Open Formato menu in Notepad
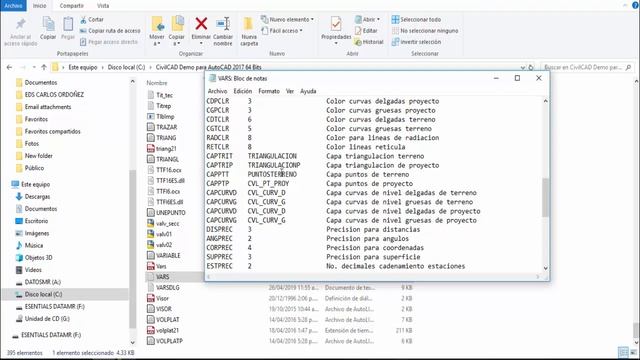640x360 pixels. click(x=269, y=91)
